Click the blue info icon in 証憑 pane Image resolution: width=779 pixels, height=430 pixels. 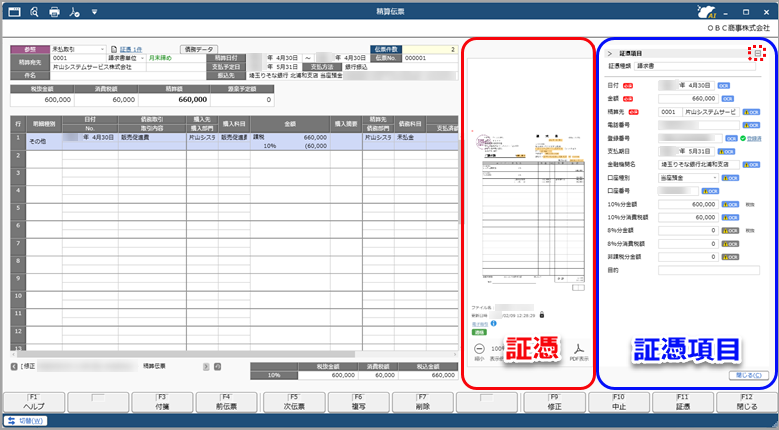tap(493, 323)
